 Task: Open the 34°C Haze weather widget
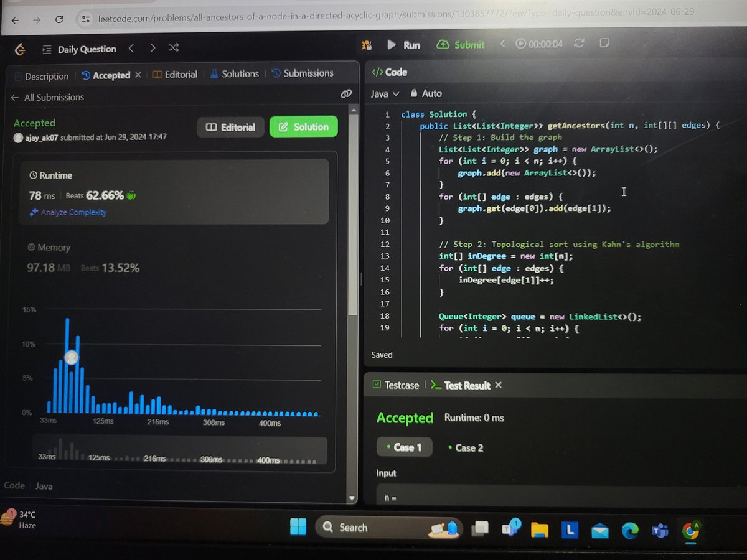click(x=20, y=520)
